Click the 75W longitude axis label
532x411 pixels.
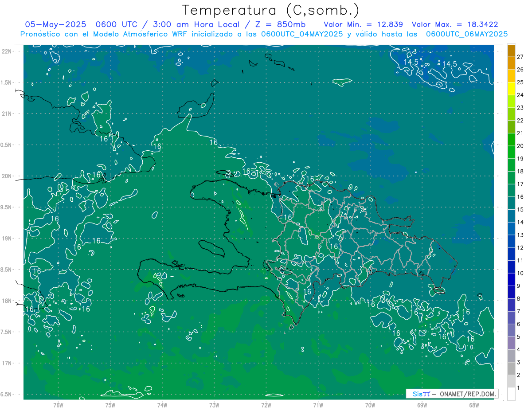[110, 405]
